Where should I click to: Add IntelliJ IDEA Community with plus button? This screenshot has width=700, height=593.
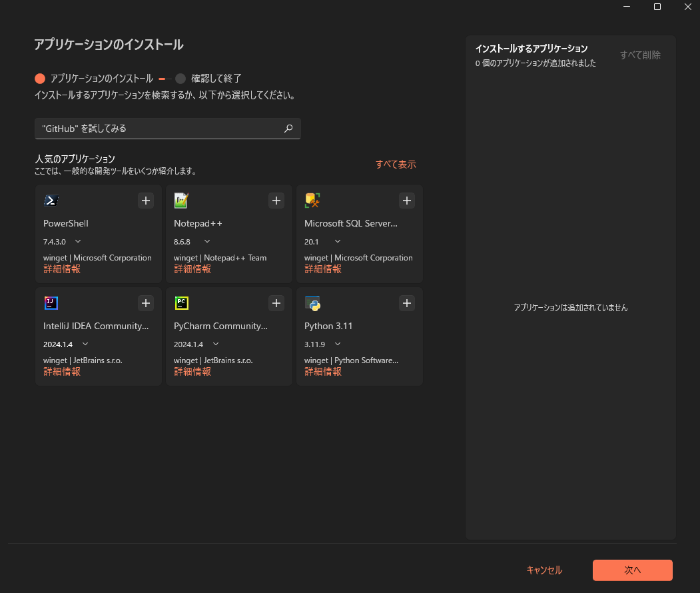click(146, 303)
